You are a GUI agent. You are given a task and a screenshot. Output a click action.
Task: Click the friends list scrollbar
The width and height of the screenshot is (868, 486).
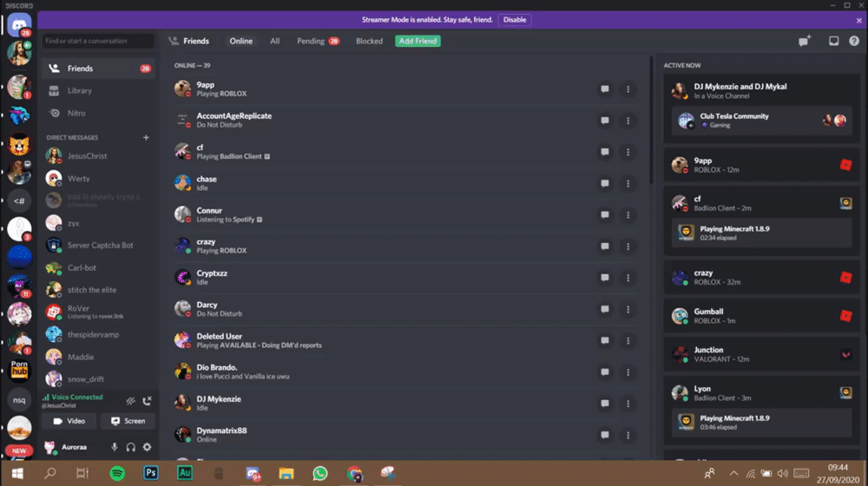click(652, 120)
